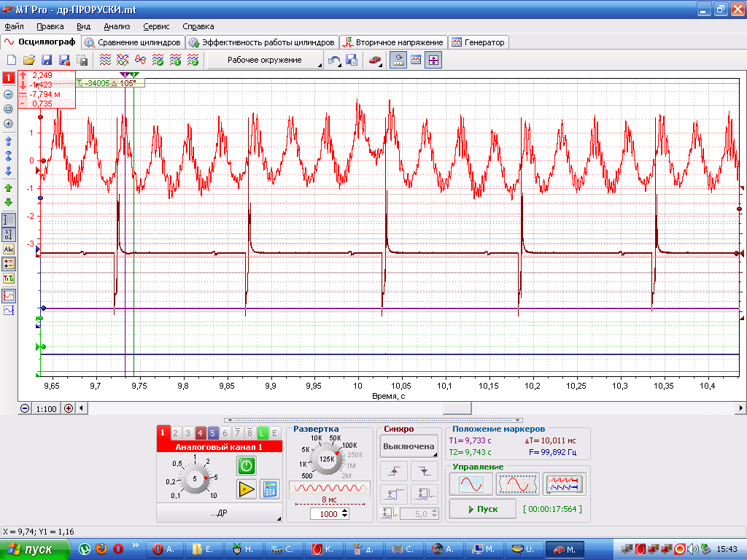
Task: Expand the ...ДР channel preset dropdown
Action: point(220,513)
